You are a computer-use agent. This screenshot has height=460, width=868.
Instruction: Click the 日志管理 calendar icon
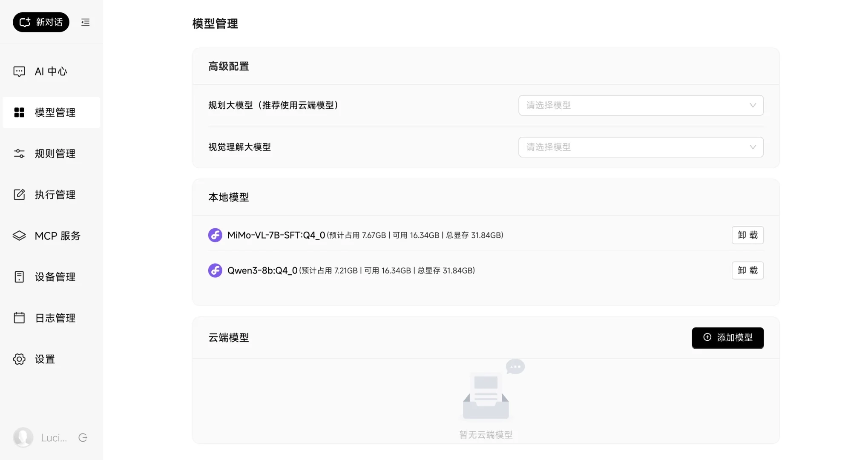(19, 318)
